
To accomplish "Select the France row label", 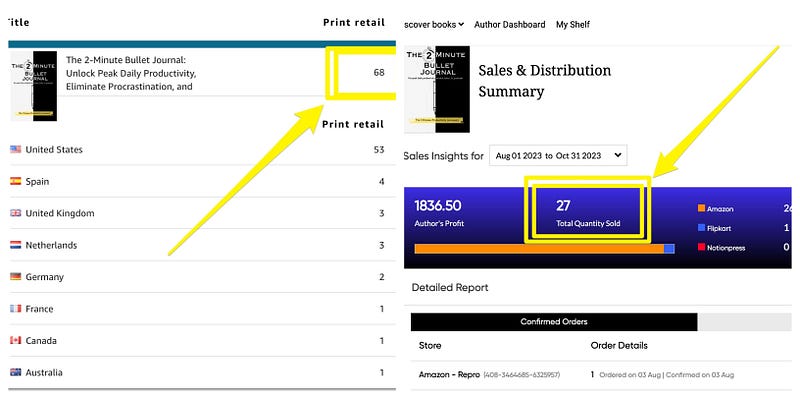I will pyautogui.click(x=39, y=309).
